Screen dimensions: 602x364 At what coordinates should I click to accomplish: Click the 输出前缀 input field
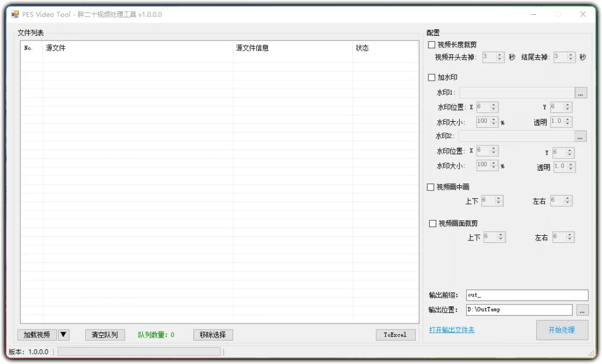pos(526,295)
